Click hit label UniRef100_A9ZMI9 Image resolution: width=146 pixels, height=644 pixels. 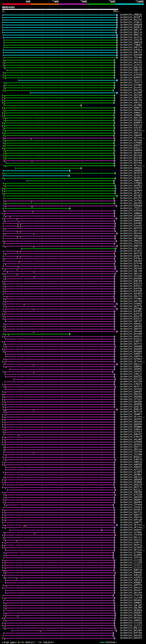131,638
